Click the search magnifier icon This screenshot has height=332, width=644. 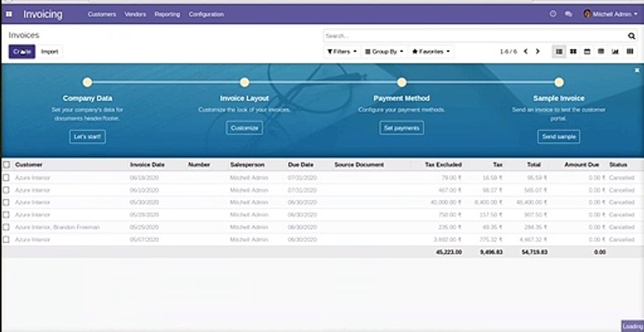(632, 36)
